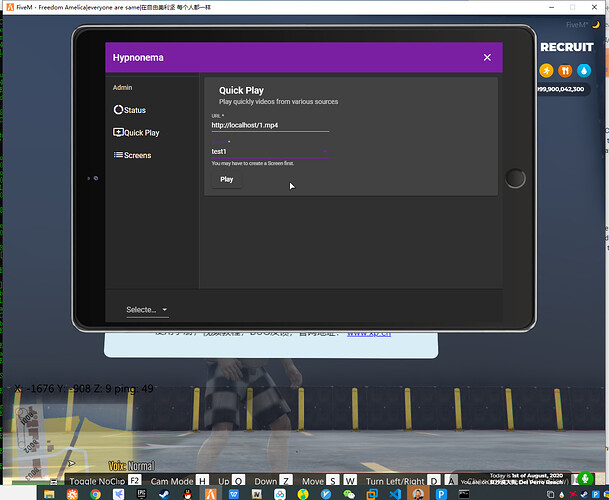This screenshot has width=609, height=500.
Task: Focus the URL field with http://localhost/1.mp4
Action: point(270,125)
